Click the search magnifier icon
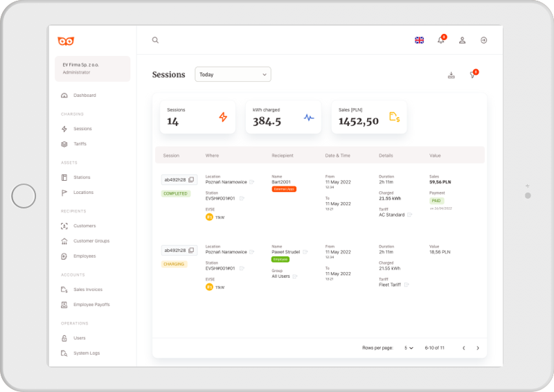 coord(155,40)
